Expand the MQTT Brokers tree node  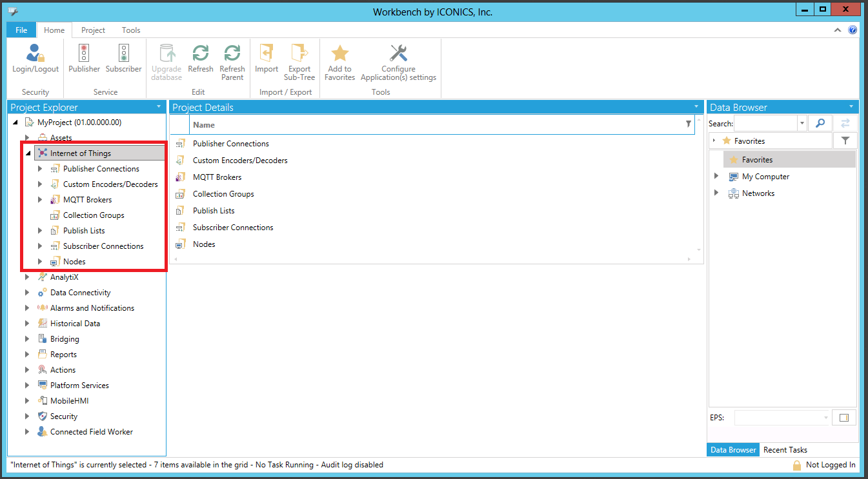pos(40,200)
